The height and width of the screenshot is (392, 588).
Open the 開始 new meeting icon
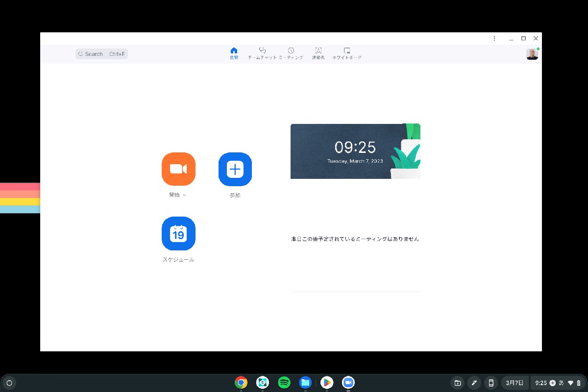[x=178, y=169]
